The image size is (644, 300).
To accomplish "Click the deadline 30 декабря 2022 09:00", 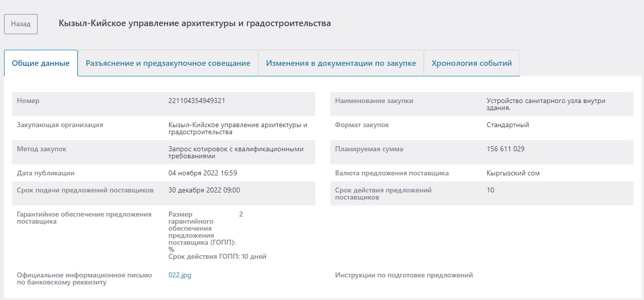I will 204,190.
